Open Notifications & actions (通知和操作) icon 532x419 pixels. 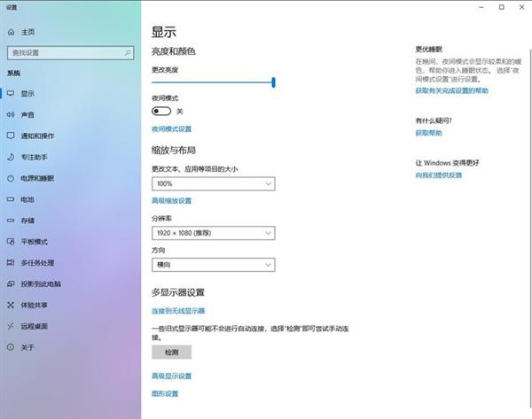pyautogui.click(x=11, y=136)
